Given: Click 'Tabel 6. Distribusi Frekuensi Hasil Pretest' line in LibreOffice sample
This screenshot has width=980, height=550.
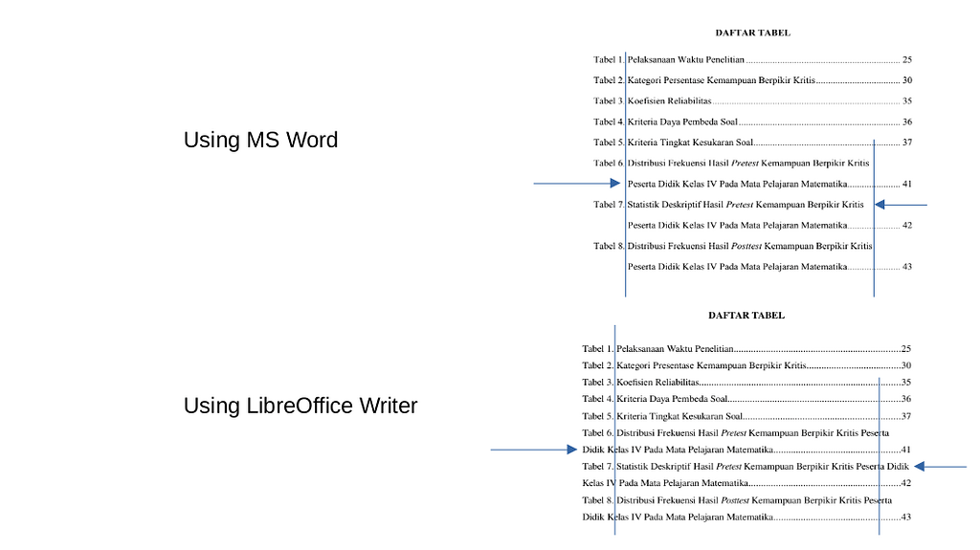Looking at the screenshot, I should [736, 433].
